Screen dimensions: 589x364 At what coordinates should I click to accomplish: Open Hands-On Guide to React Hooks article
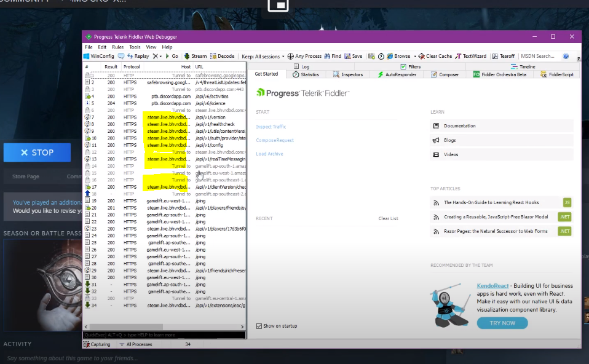491,202
